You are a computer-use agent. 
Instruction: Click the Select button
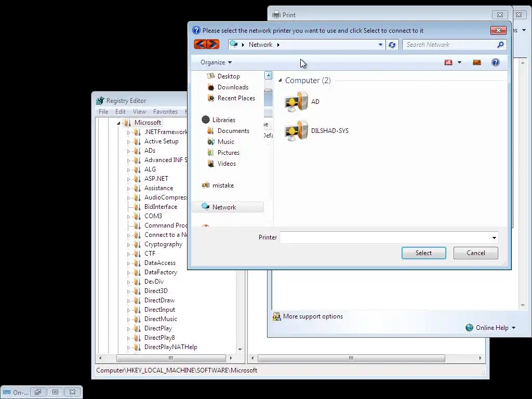pyautogui.click(x=424, y=253)
